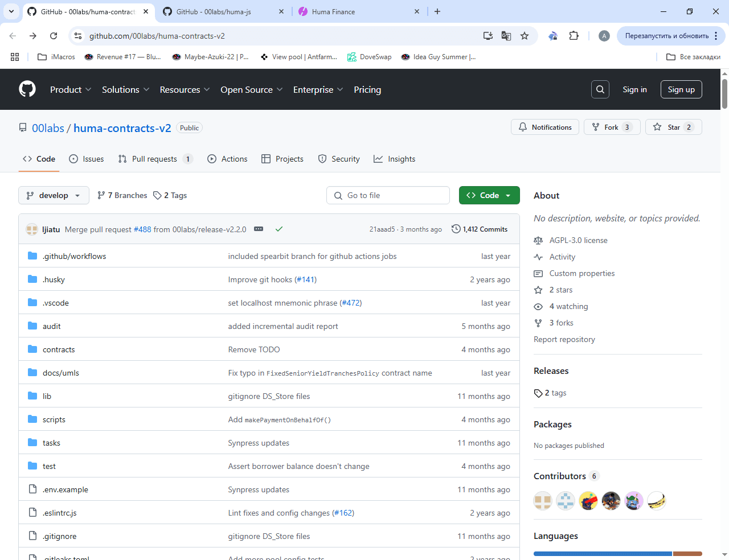729x560 pixels.
Task: View the 2 Tags link beside branches
Action: [x=170, y=195]
